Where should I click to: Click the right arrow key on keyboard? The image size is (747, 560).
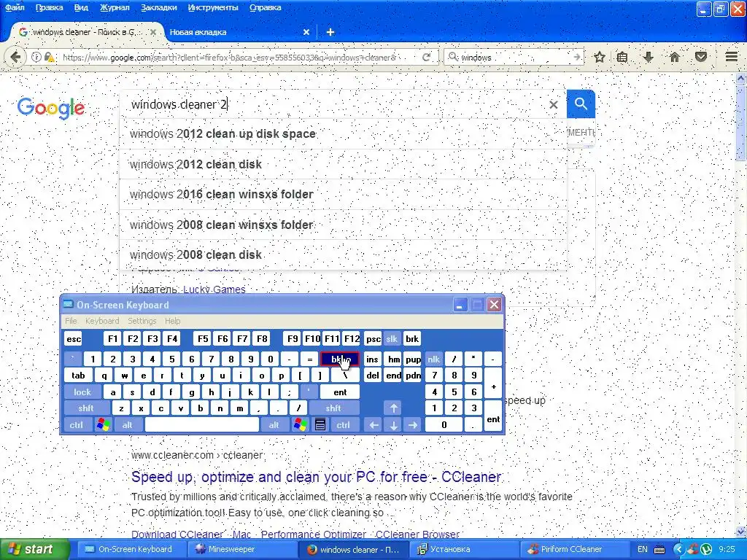(413, 425)
